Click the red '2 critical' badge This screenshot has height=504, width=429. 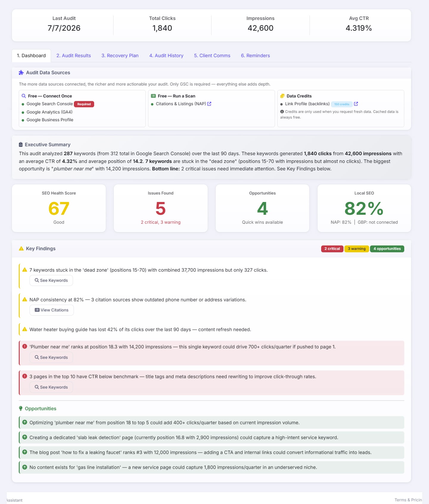[332, 249]
